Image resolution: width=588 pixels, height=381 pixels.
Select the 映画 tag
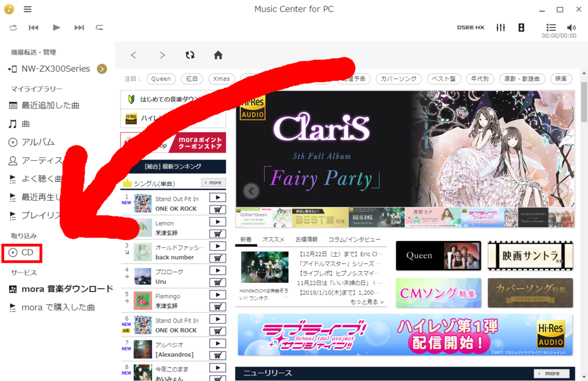click(562, 79)
